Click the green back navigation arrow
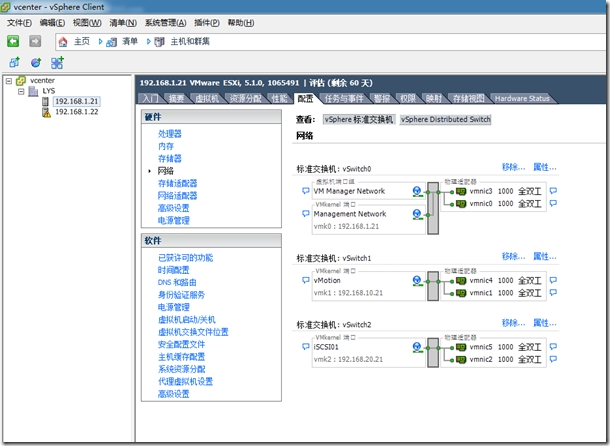 click(x=13, y=41)
